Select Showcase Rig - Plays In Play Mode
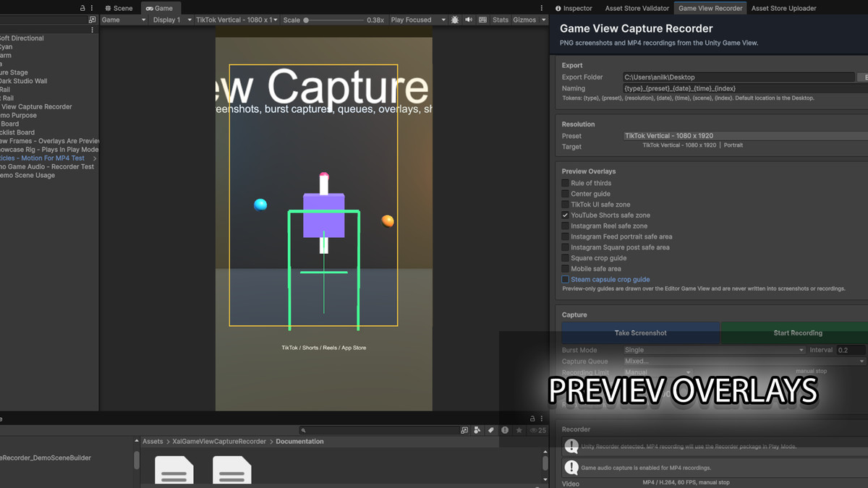Screen dimensions: 868x488 [x=49, y=150]
